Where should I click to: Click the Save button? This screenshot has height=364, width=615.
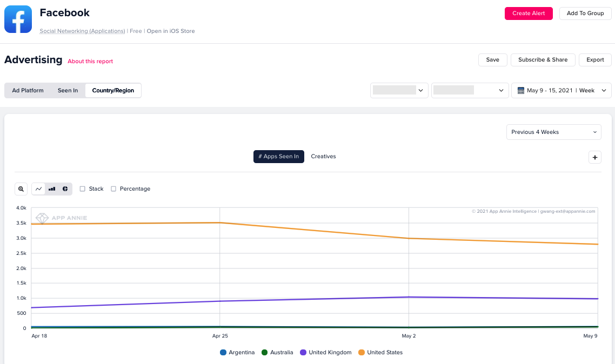click(x=493, y=60)
